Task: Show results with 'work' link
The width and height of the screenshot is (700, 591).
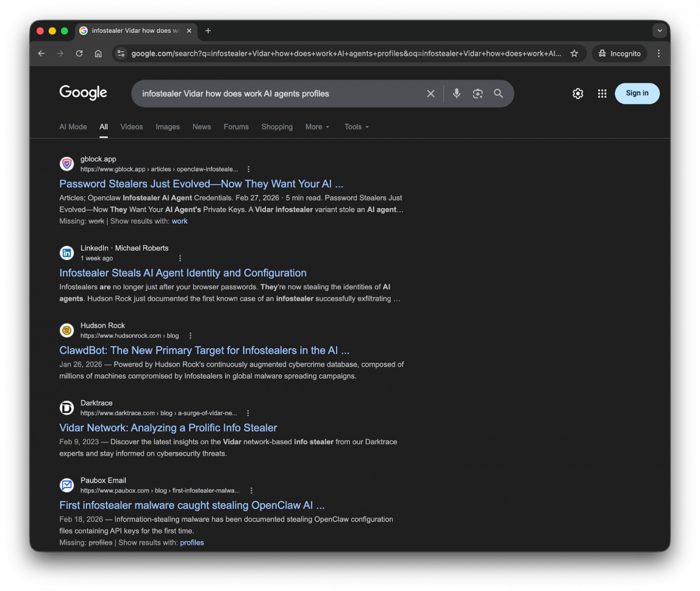Action: [179, 221]
